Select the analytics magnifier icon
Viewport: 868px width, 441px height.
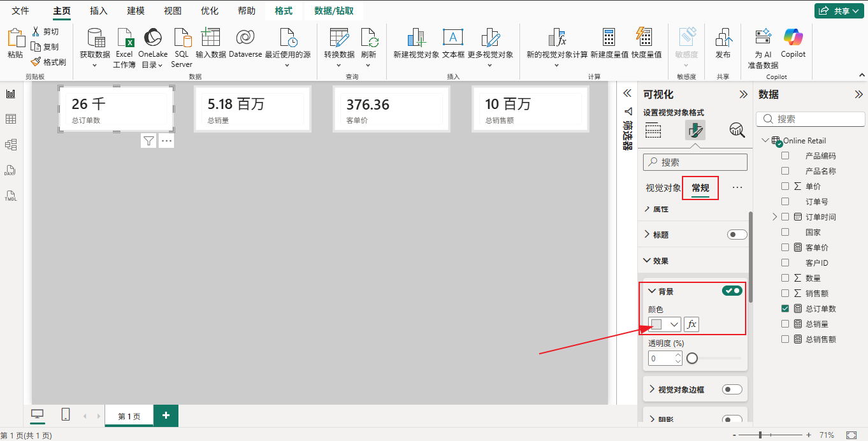pos(737,130)
